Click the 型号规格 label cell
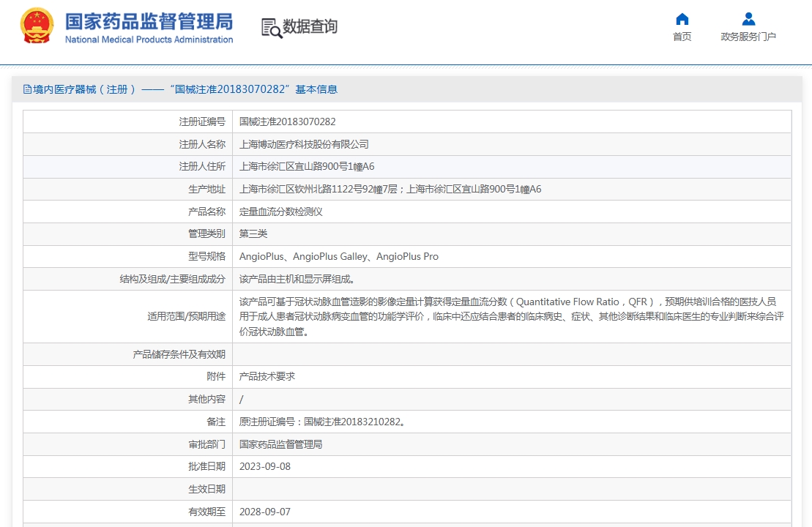Viewport: 812px width, 527px height. [x=128, y=257]
